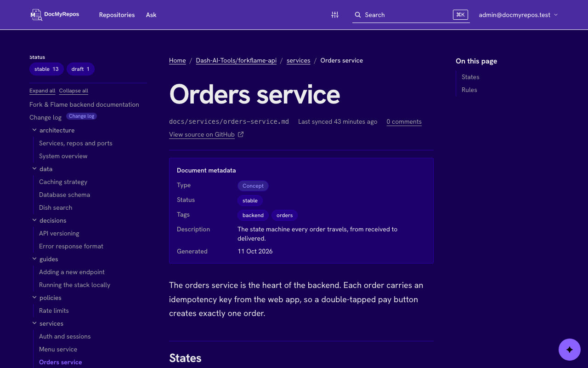Click Collapse all link
Image resolution: width=588 pixels, height=368 pixels.
[x=73, y=91]
